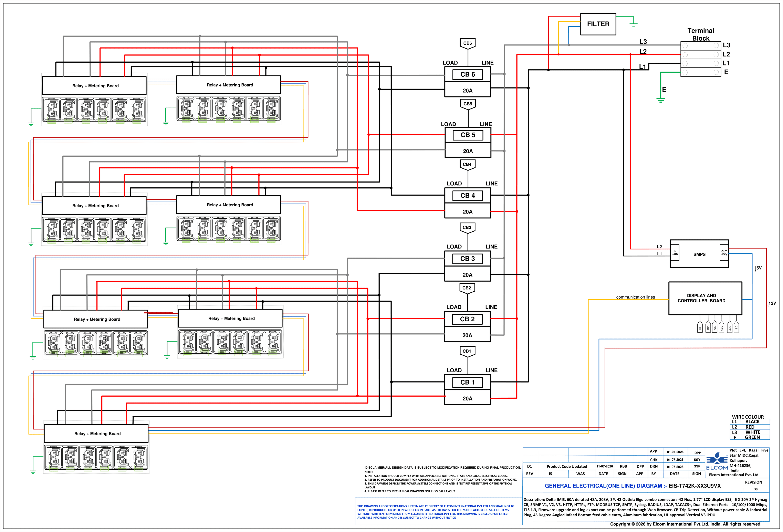783x532 pixels.
Task: Click the 'CB 5' breaker label box
Action: [x=468, y=135]
